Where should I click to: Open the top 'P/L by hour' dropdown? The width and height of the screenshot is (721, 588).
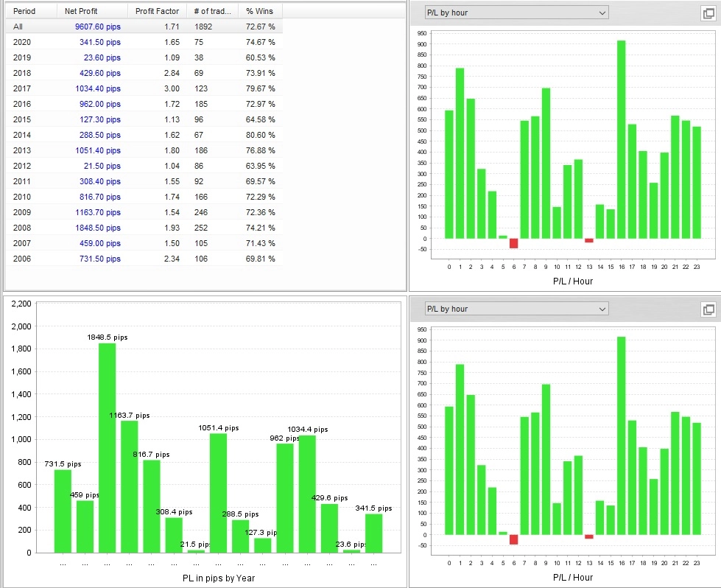coord(516,13)
